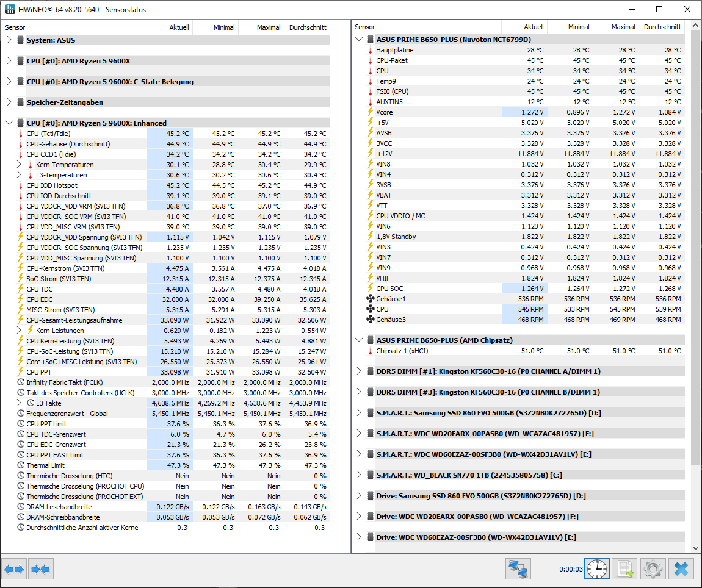Click left pane Maximal column header
The image size is (702, 588).
(x=261, y=27)
